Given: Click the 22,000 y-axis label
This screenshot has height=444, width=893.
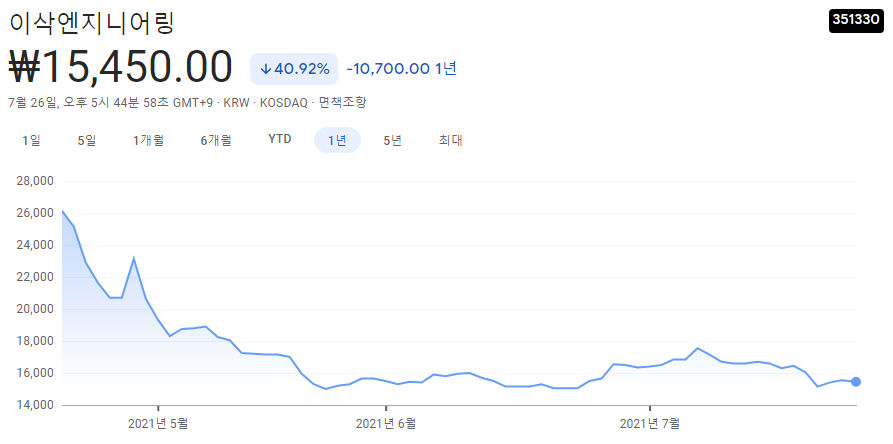Looking at the screenshot, I should [34, 277].
